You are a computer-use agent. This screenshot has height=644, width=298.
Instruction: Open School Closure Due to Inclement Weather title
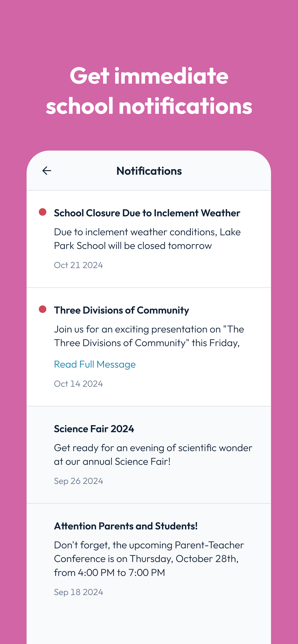click(147, 213)
